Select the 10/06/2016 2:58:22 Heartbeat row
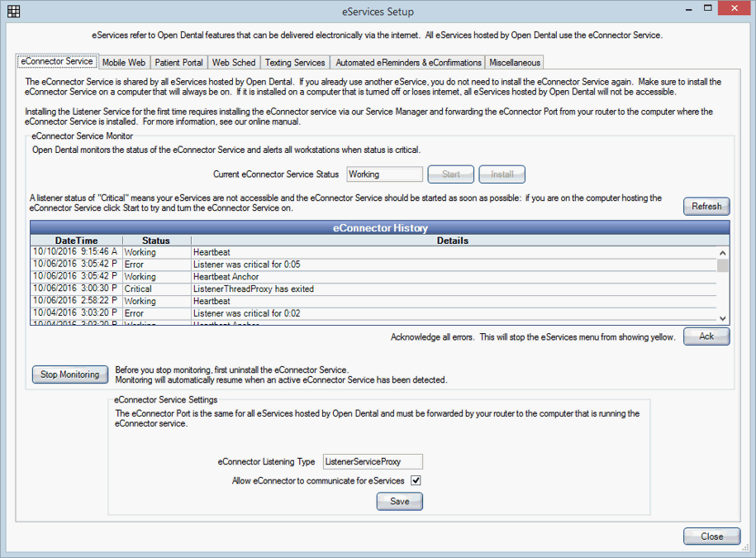 pyautogui.click(x=373, y=301)
